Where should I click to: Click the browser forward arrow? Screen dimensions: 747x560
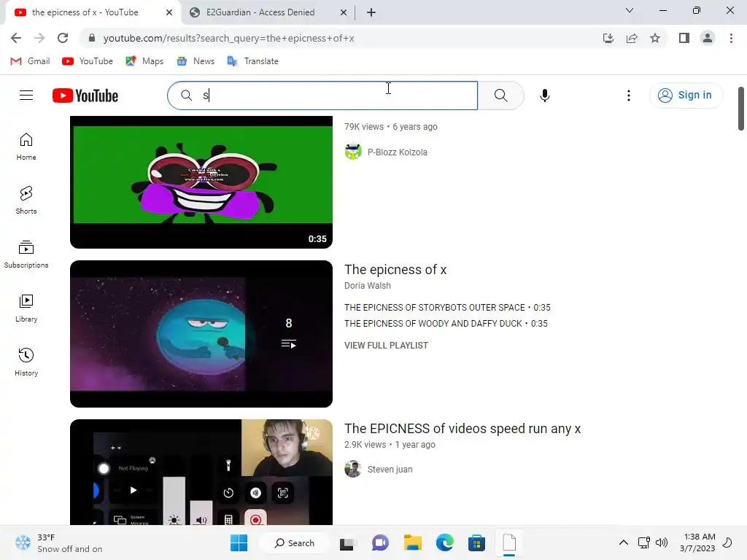pos(39,38)
